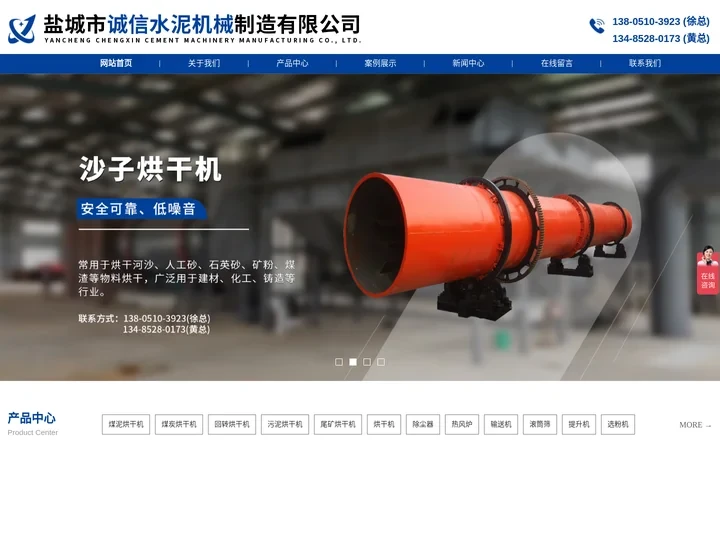Open 在线留言 navigation item
This screenshot has width=720, height=540.
tap(557, 63)
